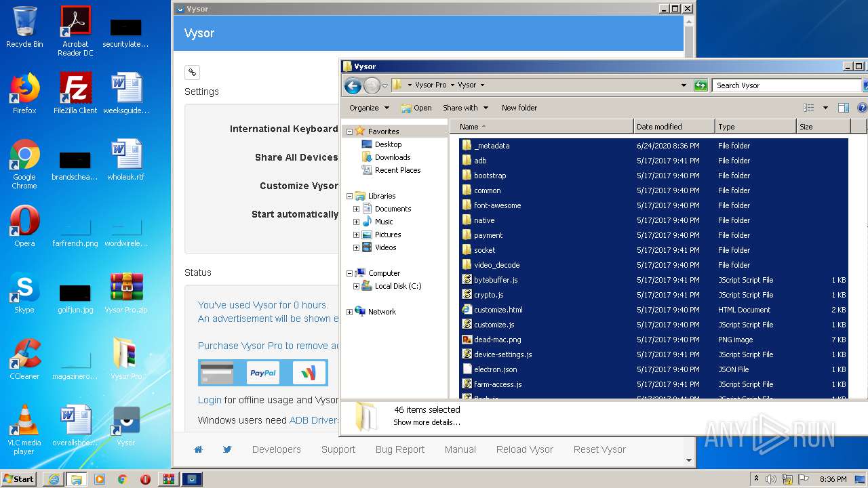Sort by the Size column header
Screen dimensions: 868x488
tap(823, 127)
